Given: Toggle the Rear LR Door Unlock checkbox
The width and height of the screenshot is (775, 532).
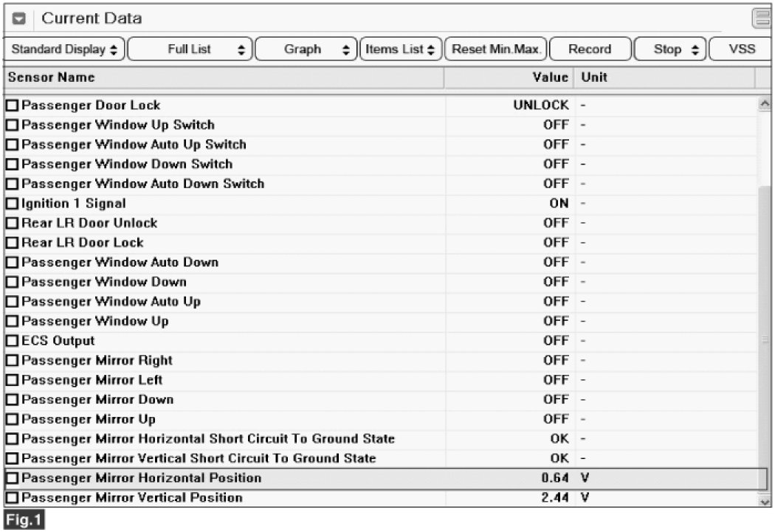Looking at the screenshot, I should [x=12, y=224].
